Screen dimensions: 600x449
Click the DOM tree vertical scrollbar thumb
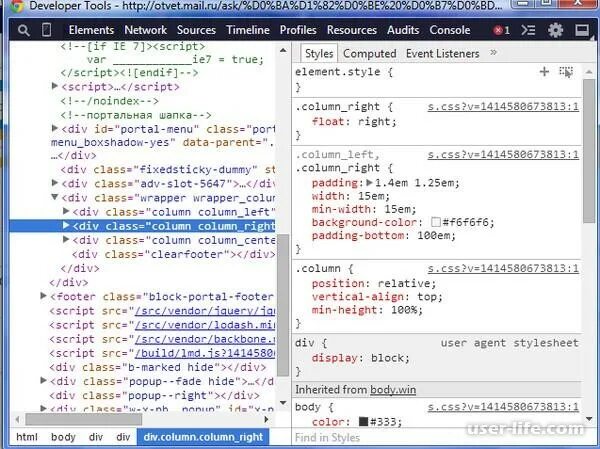pyautogui.click(x=283, y=304)
